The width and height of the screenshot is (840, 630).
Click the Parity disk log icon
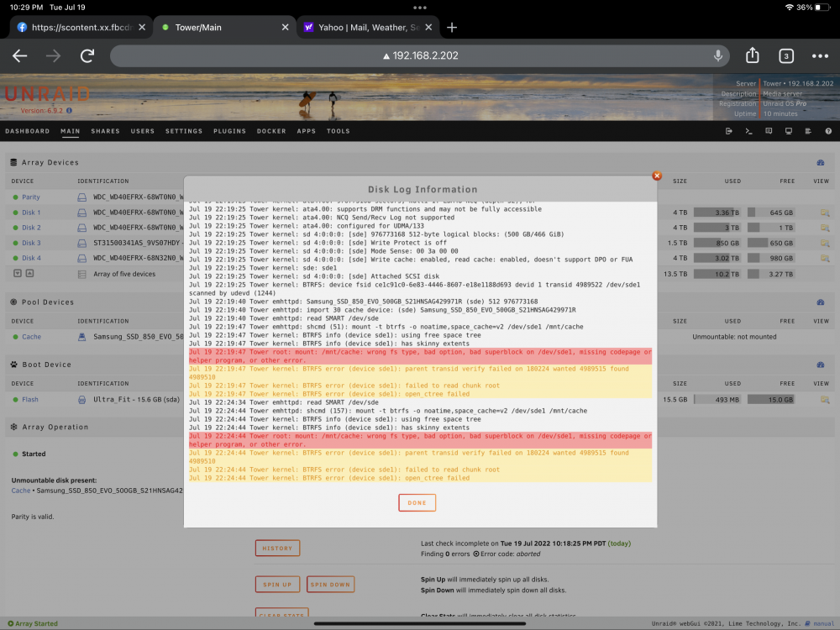coord(82,197)
